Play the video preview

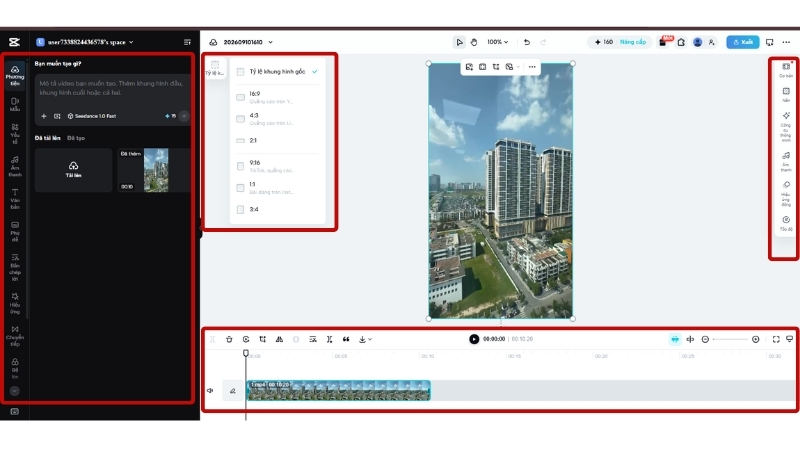(474, 339)
